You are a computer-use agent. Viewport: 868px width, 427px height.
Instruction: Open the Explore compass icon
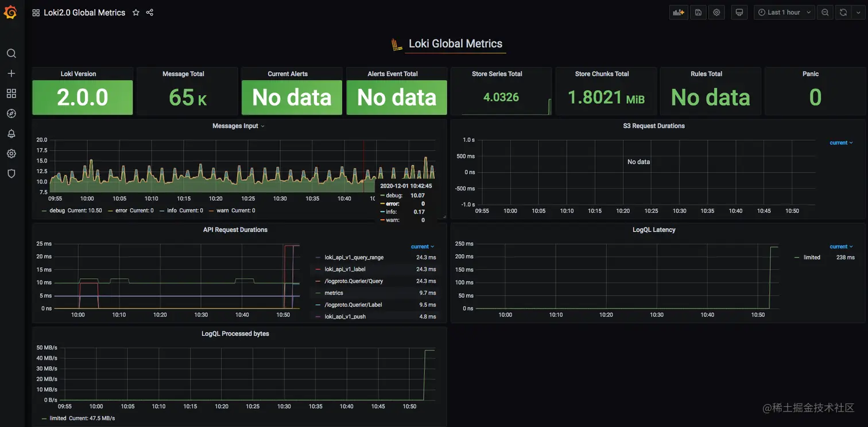[11, 114]
